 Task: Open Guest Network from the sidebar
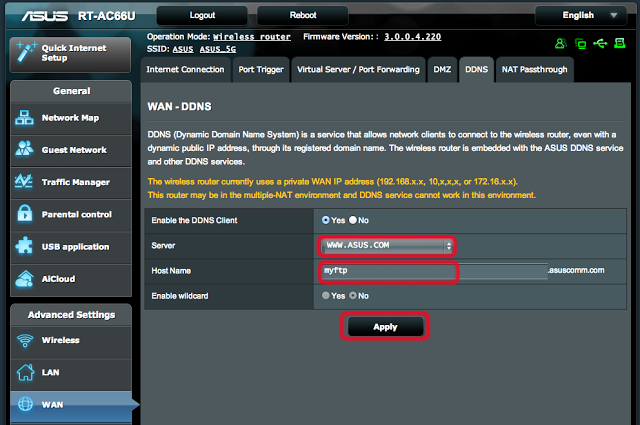pos(25,150)
